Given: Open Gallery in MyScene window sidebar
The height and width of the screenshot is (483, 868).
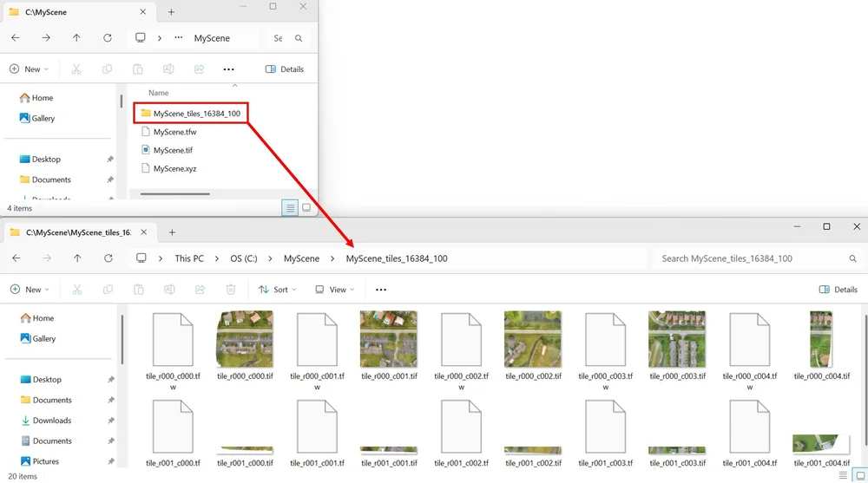Looking at the screenshot, I should pyautogui.click(x=37, y=118).
